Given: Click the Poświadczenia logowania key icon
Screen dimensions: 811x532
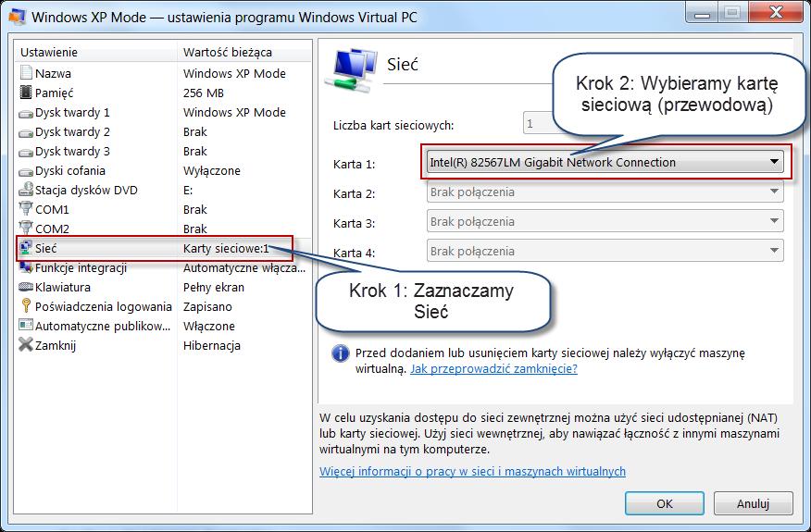Looking at the screenshot, I should [x=26, y=305].
